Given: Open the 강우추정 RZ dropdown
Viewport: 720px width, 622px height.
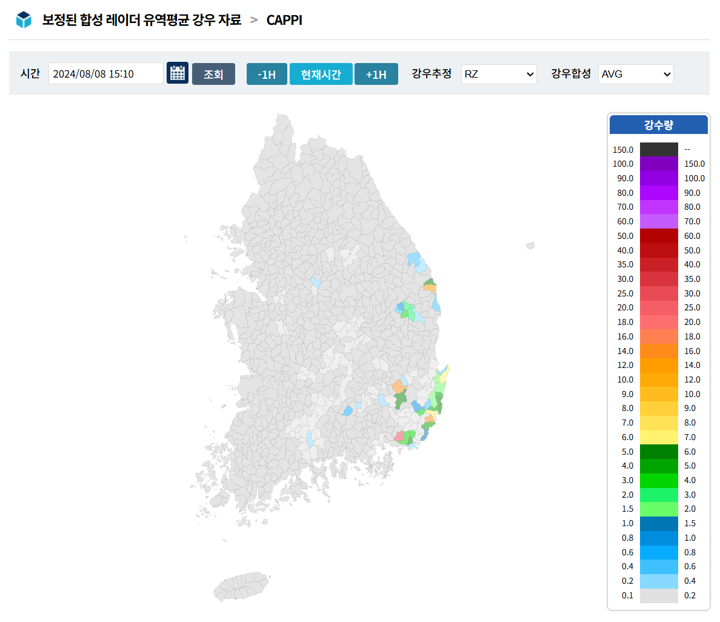Looking at the screenshot, I should [x=499, y=74].
